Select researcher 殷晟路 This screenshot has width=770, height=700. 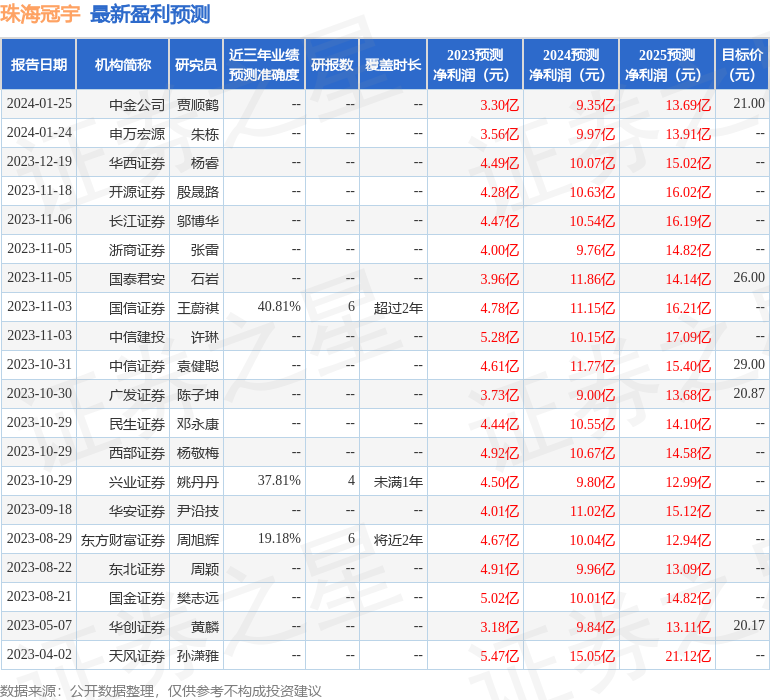[197, 192]
